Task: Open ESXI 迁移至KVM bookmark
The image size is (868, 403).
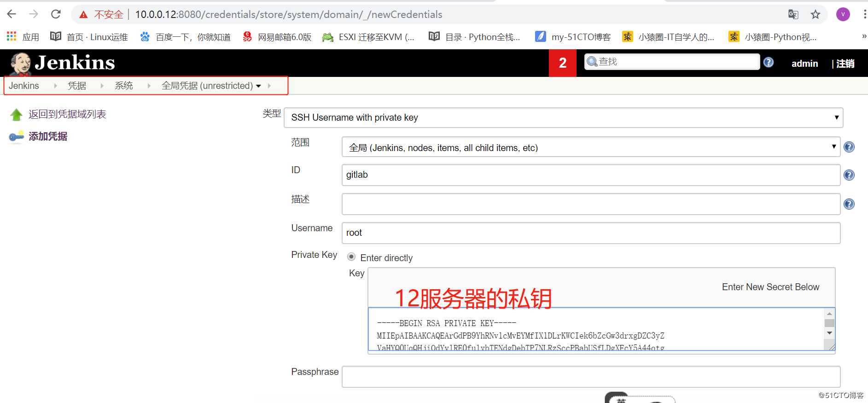Action: 368,37
